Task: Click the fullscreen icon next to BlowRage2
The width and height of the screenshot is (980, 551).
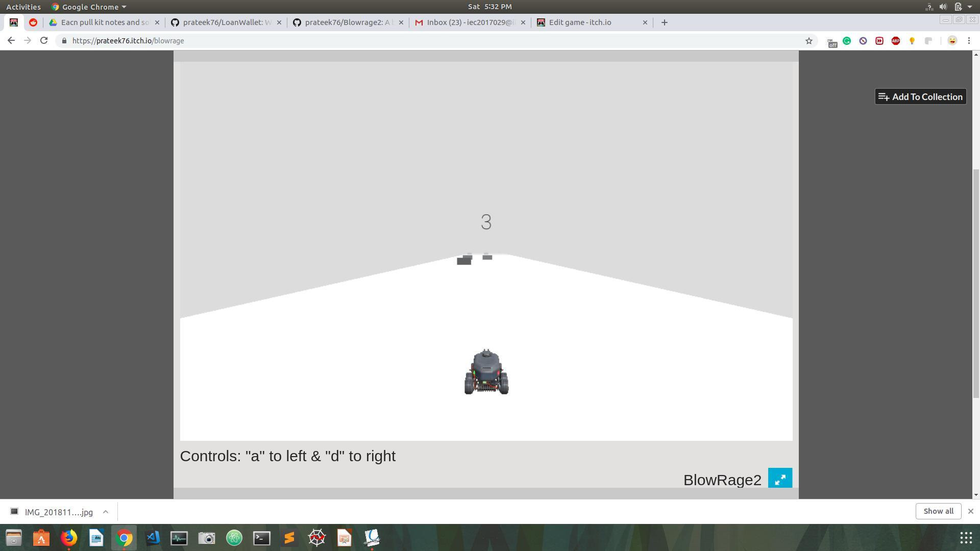Action: tap(780, 478)
